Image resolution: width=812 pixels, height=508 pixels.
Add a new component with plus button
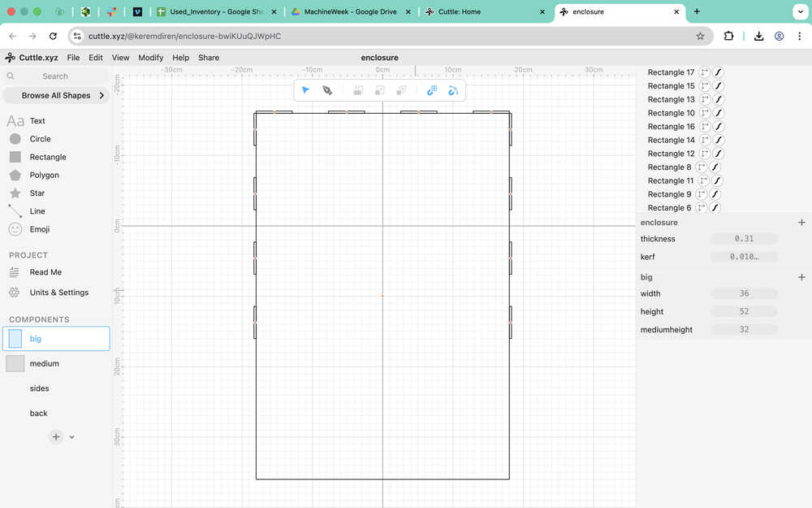[56, 436]
